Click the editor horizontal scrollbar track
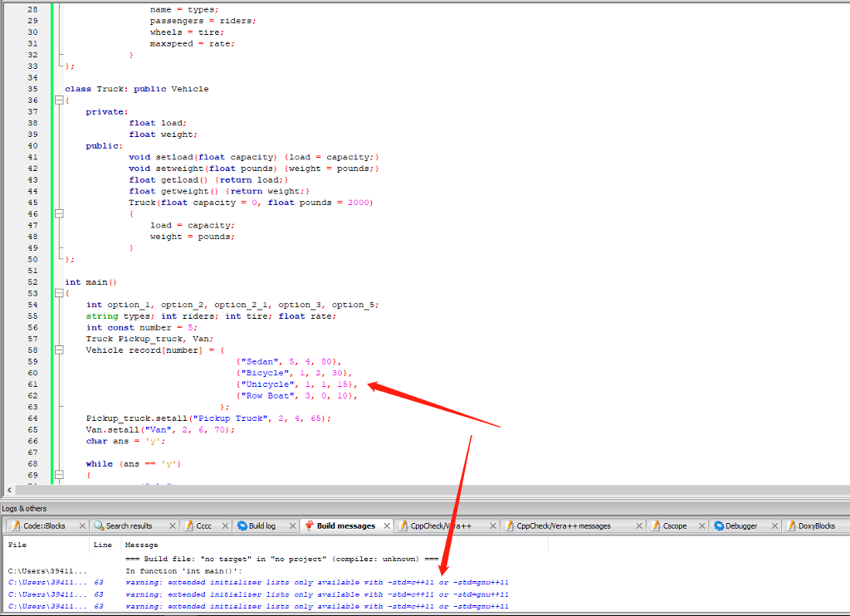Image resolution: width=850 pixels, height=616 pixels. (x=432, y=490)
